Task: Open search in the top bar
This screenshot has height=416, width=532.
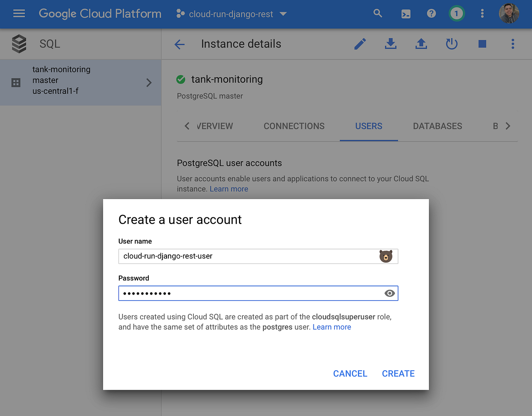Action: [x=377, y=13]
